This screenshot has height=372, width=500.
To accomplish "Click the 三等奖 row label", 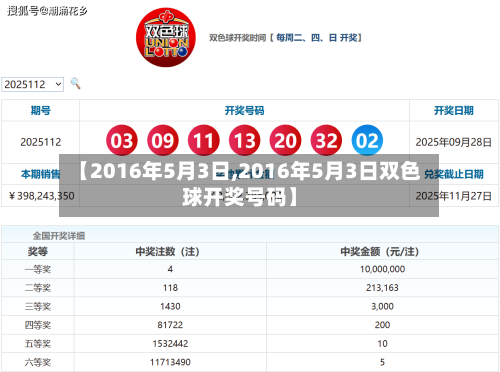I will 38,307.
